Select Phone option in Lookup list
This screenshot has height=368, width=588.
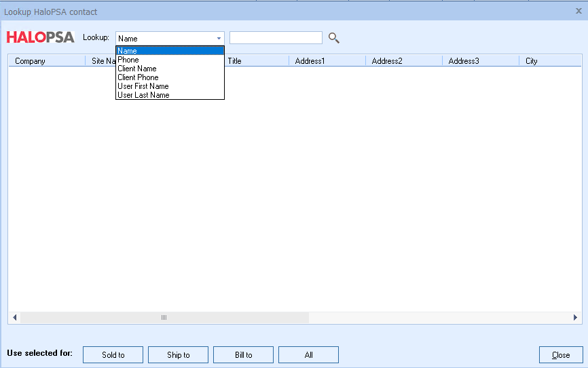coord(169,60)
